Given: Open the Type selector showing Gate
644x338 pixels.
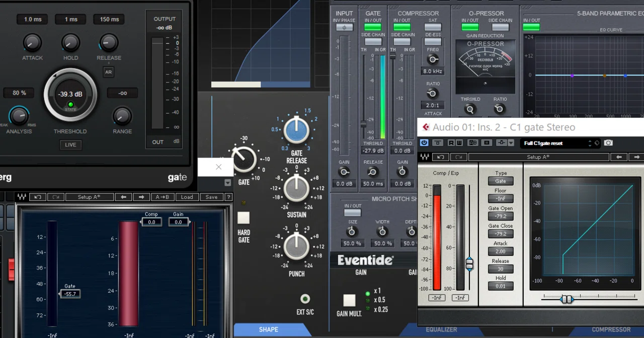Looking at the screenshot, I should [x=501, y=181].
